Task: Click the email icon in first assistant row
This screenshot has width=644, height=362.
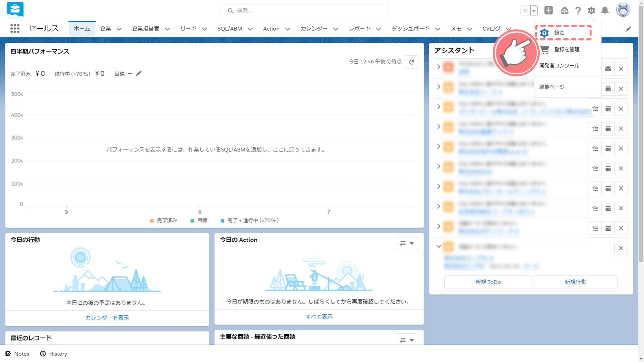Action: pyautogui.click(x=608, y=69)
